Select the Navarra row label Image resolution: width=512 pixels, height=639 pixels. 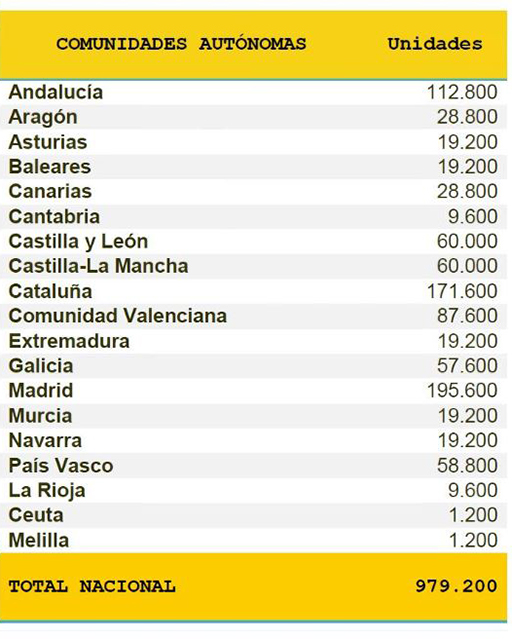point(45,441)
